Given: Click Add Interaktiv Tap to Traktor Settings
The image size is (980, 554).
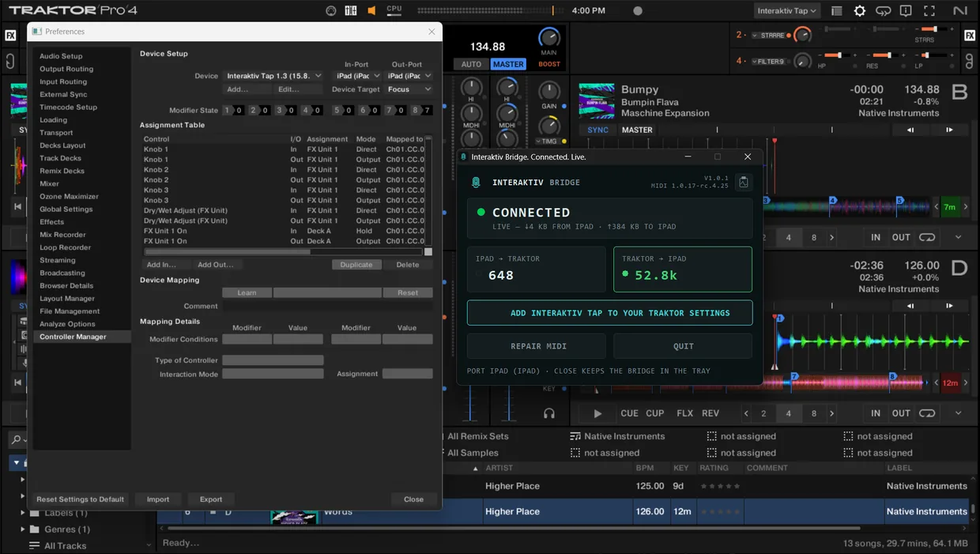Looking at the screenshot, I should pyautogui.click(x=609, y=313).
